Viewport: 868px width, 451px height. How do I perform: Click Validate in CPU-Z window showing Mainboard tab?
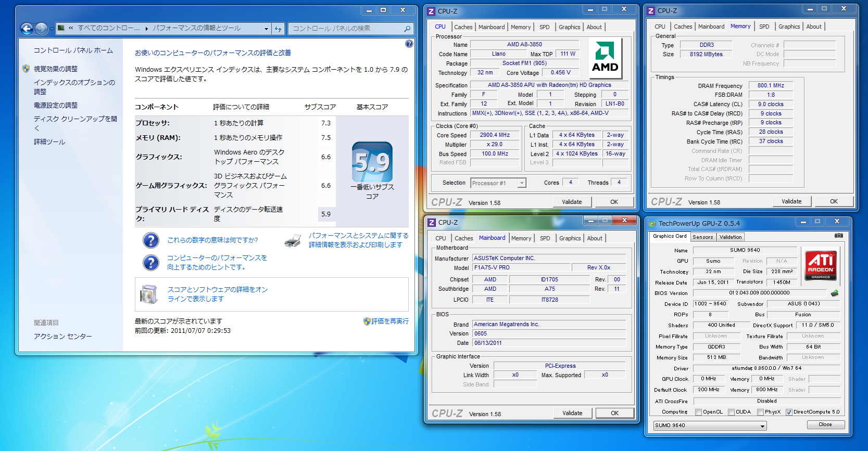click(x=572, y=413)
